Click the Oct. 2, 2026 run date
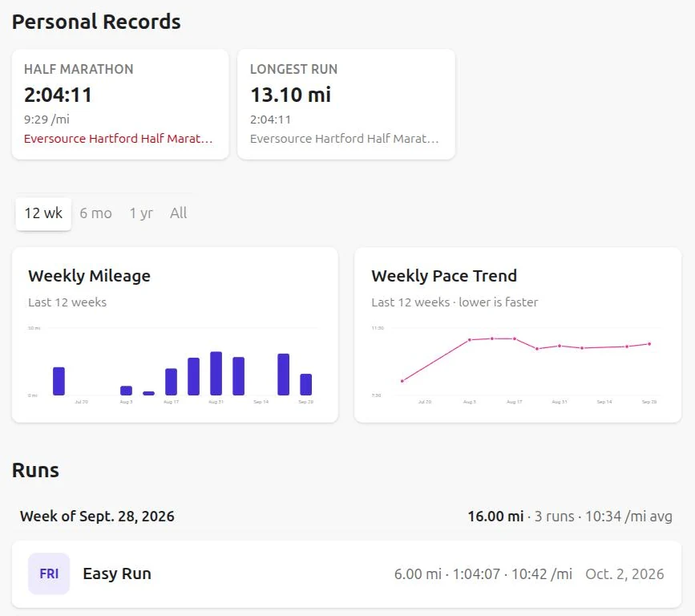This screenshot has width=695, height=616. click(x=624, y=573)
